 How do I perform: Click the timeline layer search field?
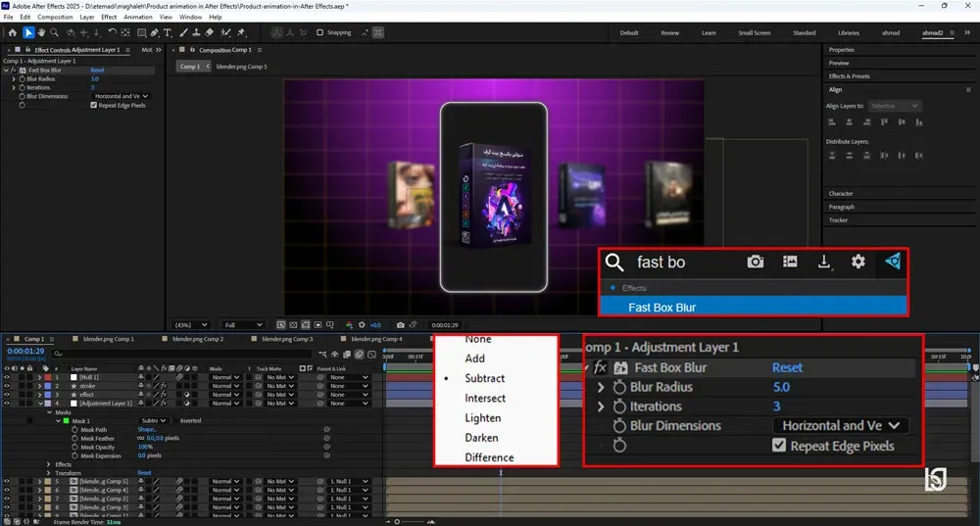point(184,355)
